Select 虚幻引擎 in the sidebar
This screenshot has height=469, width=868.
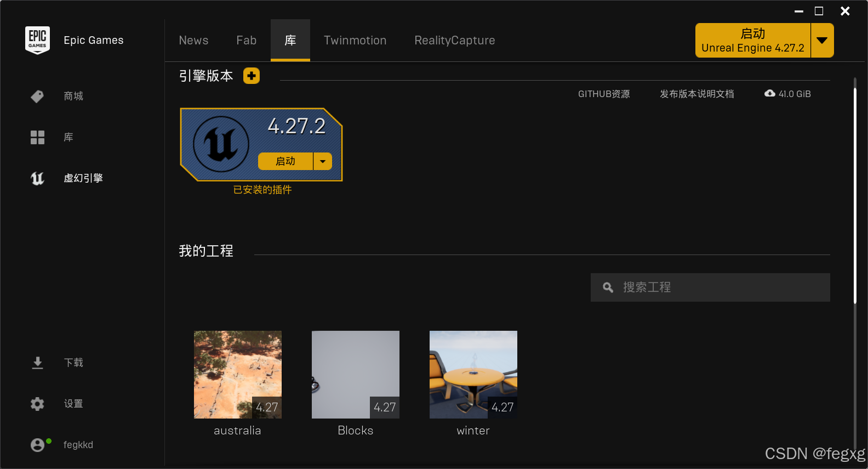(83, 178)
